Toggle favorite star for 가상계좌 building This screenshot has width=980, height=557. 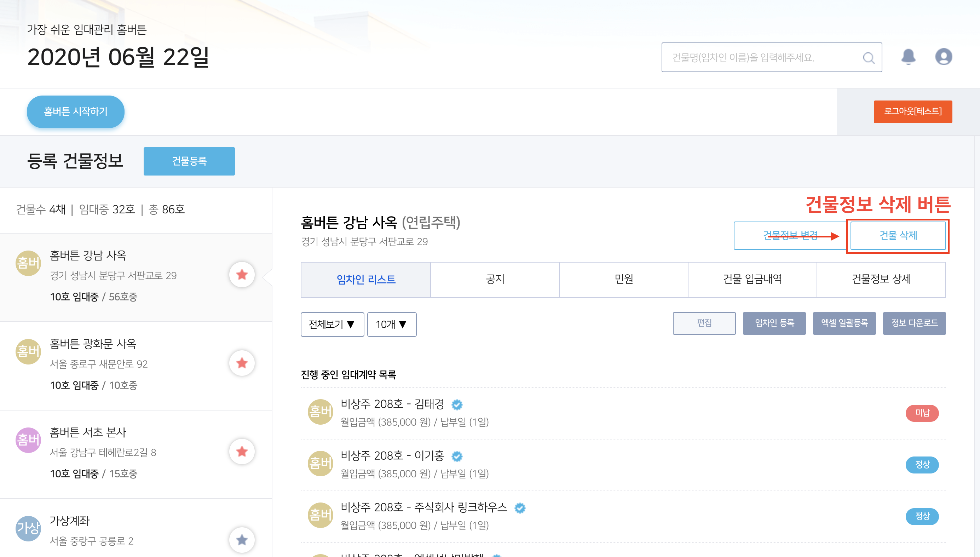click(242, 540)
